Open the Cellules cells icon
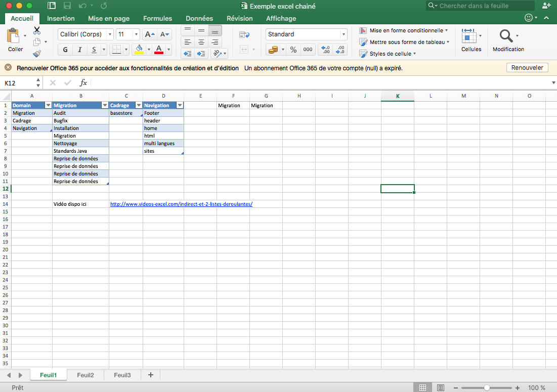Screen dimensions: 557x392 coord(469,36)
